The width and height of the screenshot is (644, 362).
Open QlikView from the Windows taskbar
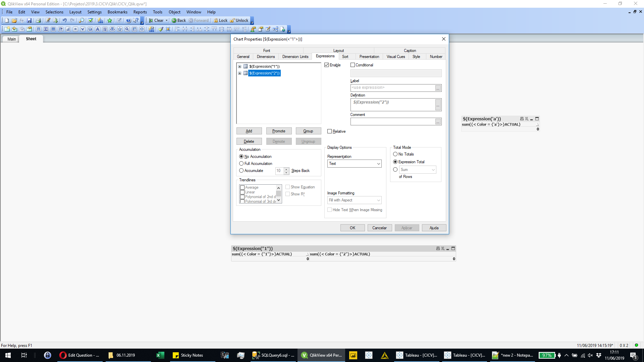(x=322, y=355)
